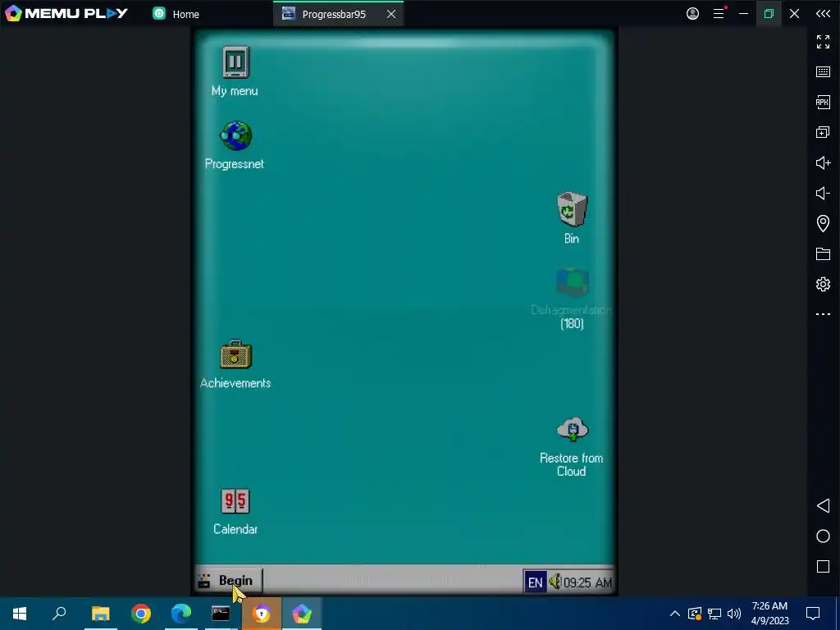Open the multi-instance add window icon
The height and width of the screenshot is (630, 840).
pyautogui.click(x=823, y=132)
